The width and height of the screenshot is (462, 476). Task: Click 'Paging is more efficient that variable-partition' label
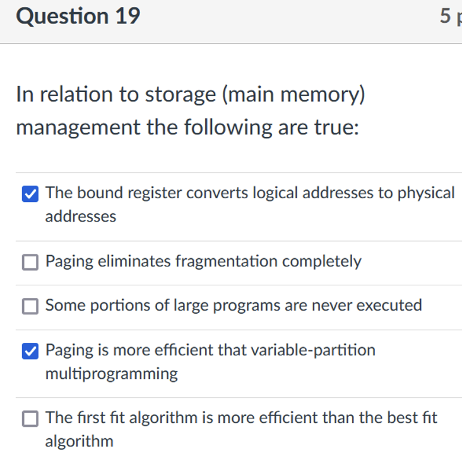[210, 350]
